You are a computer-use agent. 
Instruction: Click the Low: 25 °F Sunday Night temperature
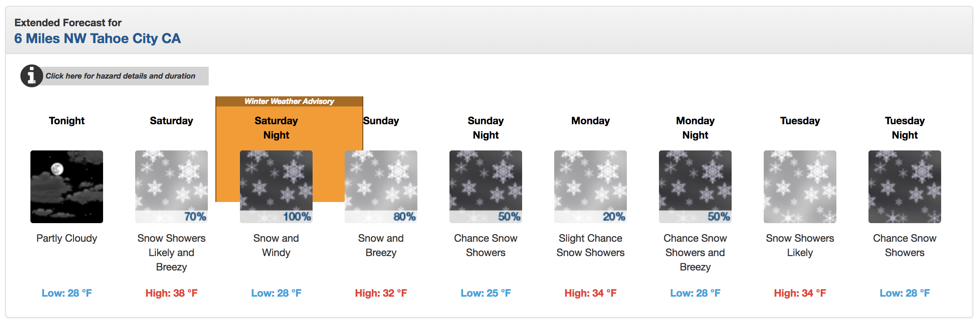[486, 293]
